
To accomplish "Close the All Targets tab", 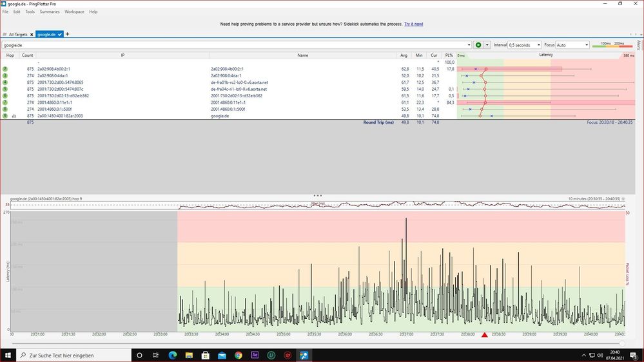I will pos(31,34).
